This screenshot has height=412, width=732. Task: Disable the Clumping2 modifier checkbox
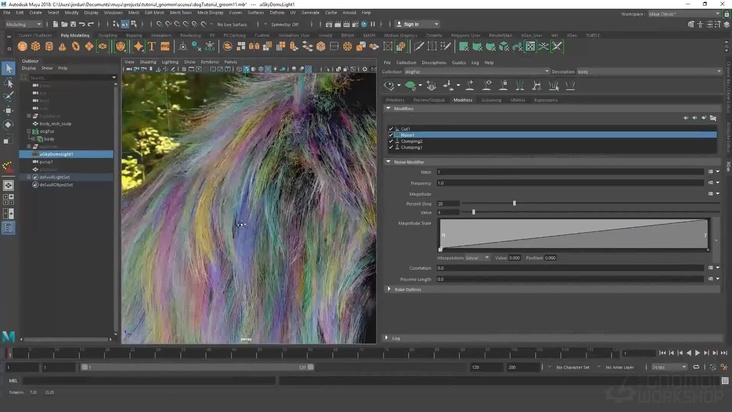[391, 141]
